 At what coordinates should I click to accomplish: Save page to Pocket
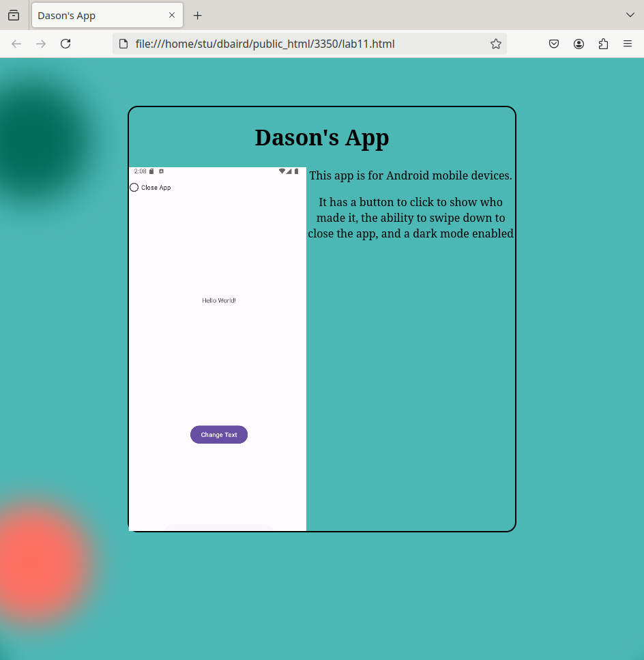pyautogui.click(x=554, y=44)
